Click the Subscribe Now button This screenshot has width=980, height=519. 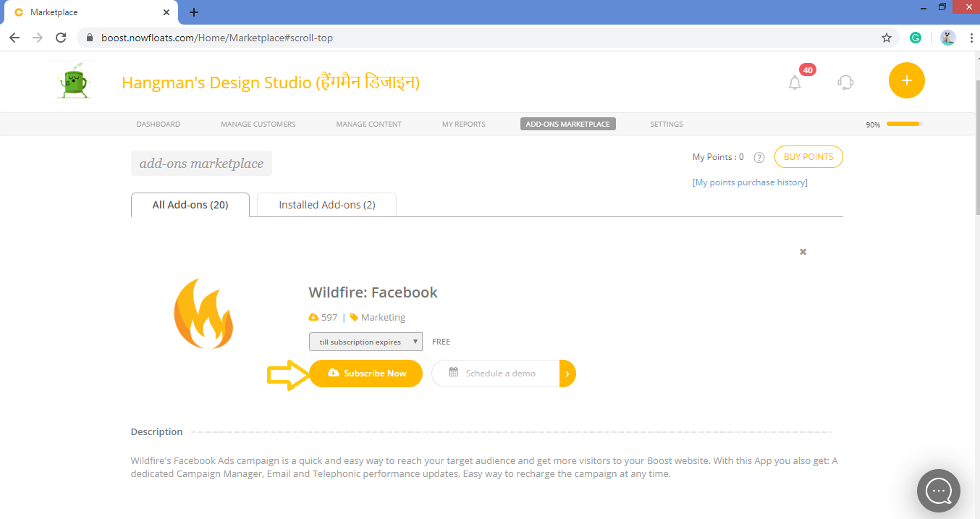click(x=366, y=374)
